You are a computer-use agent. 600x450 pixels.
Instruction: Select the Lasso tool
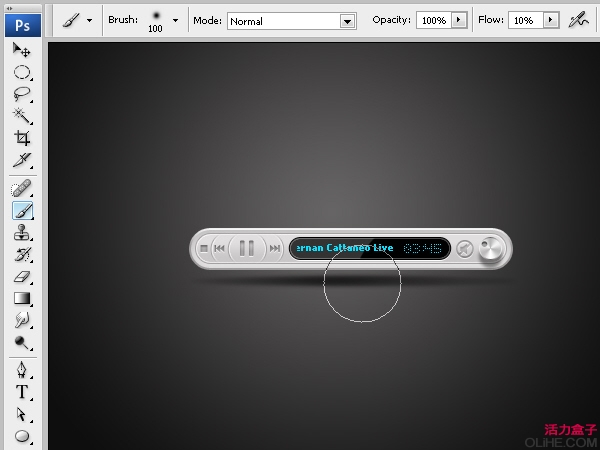22,94
